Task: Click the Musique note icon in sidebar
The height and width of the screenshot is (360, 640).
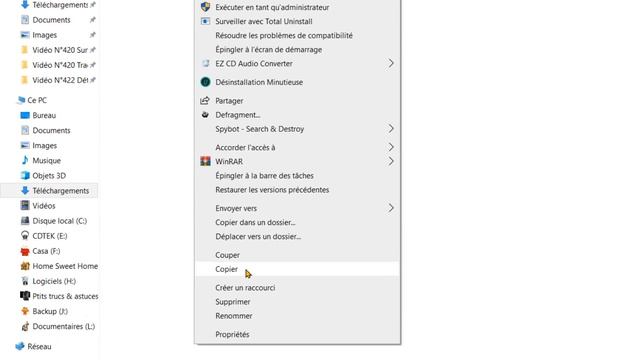Action: pyautogui.click(x=25, y=160)
